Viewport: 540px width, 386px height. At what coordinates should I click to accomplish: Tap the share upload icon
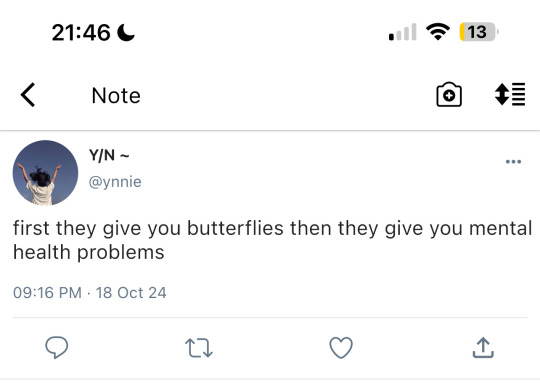tap(483, 347)
